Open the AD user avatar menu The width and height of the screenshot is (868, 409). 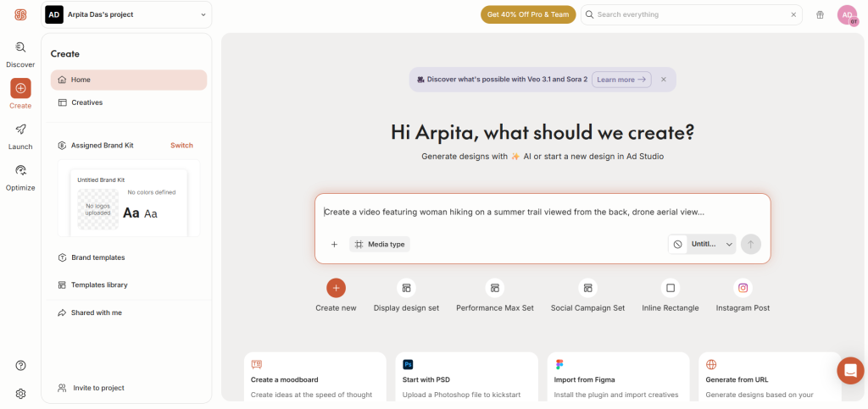(x=847, y=15)
